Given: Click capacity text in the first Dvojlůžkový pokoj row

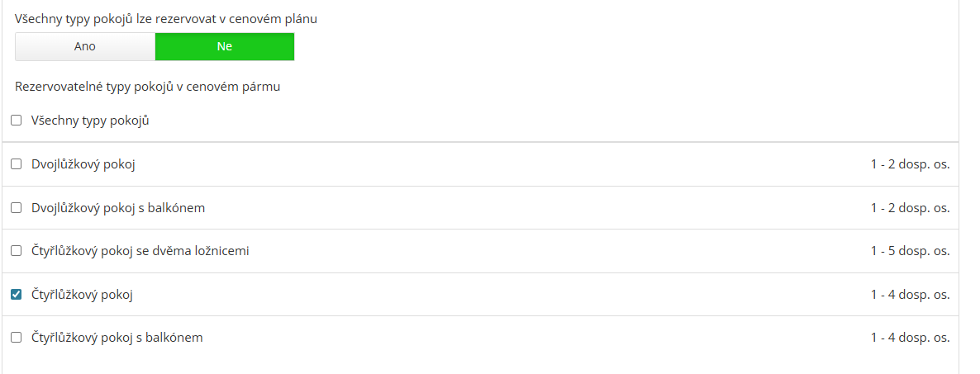Looking at the screenshot, I should 910,164.
